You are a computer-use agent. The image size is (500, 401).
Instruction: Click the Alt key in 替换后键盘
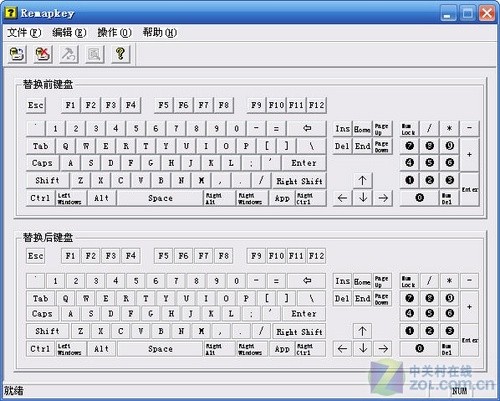click(102, 349)
